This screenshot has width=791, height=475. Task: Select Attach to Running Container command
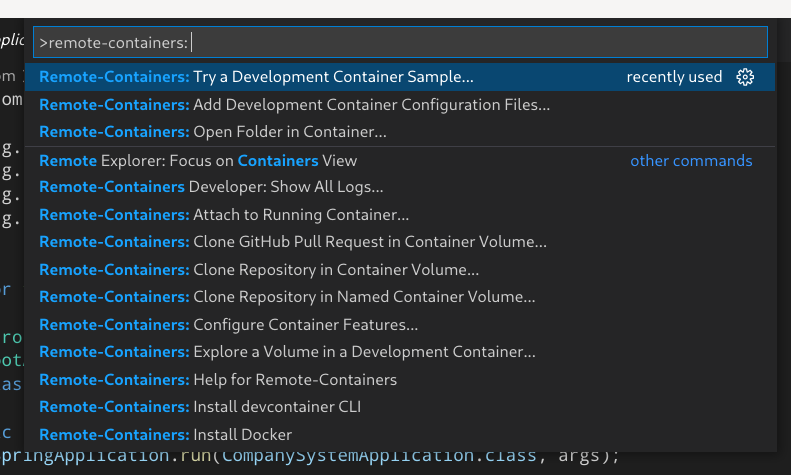[x=400, y=215]
